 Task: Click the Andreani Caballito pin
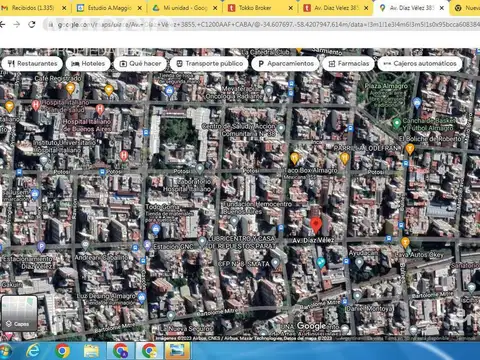click(85, 246)
